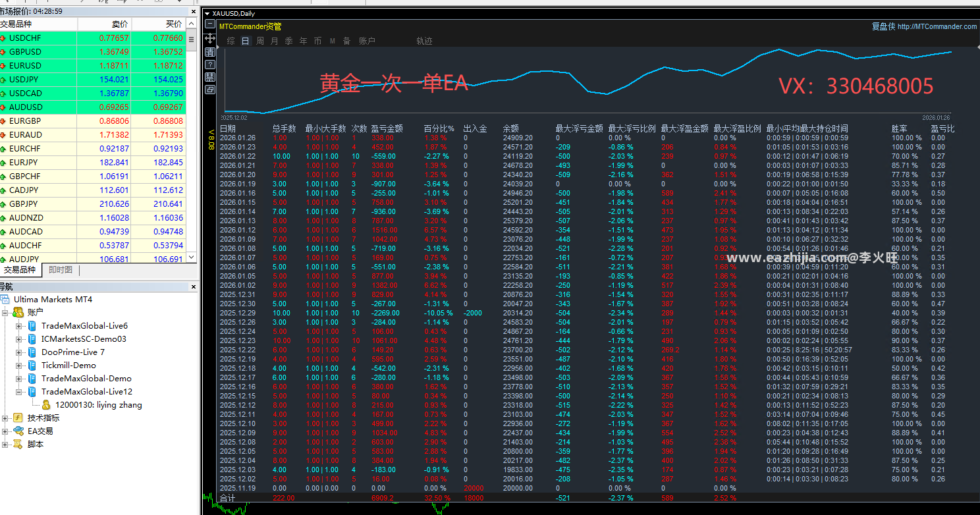Click the EA交易 expert advisor icon

tap(18, 431)
